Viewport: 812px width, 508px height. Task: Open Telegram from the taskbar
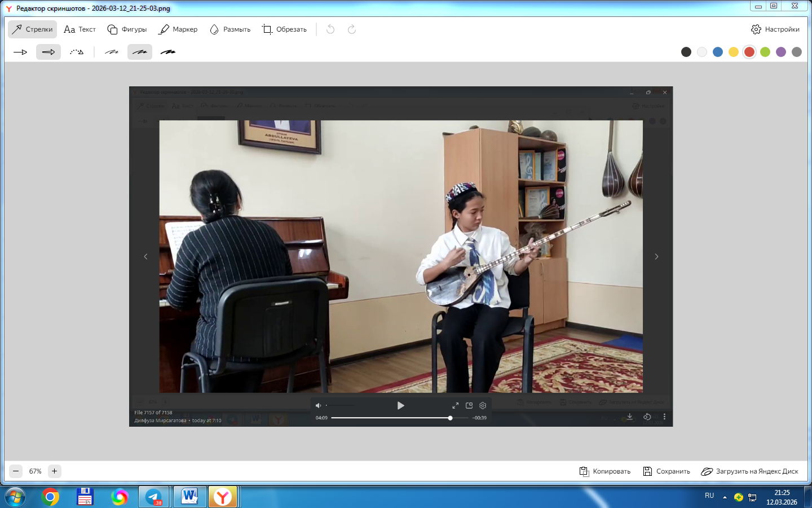pyautogui.click(x=153, y=497)
